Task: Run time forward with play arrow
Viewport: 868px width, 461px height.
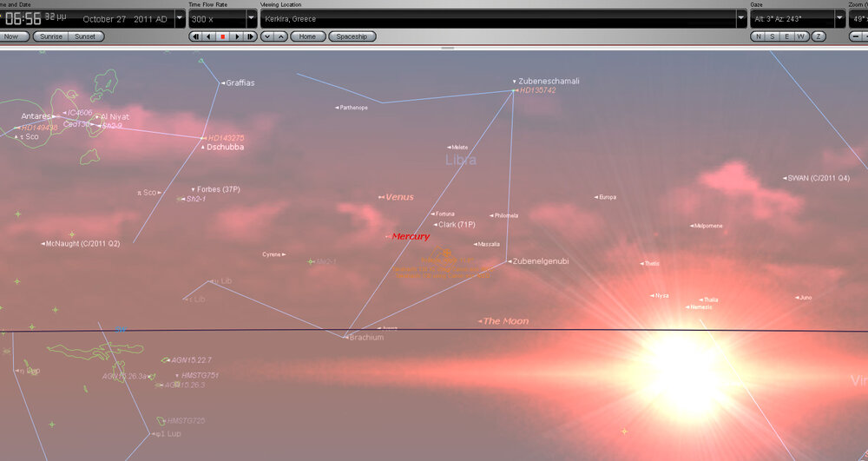Action: pos(237,36)
